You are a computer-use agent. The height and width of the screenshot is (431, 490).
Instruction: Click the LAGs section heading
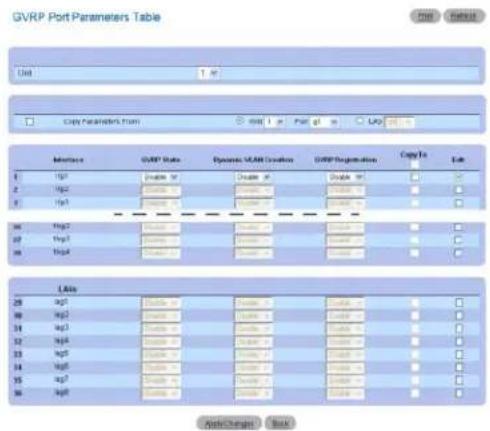click(x=68, y=289)
